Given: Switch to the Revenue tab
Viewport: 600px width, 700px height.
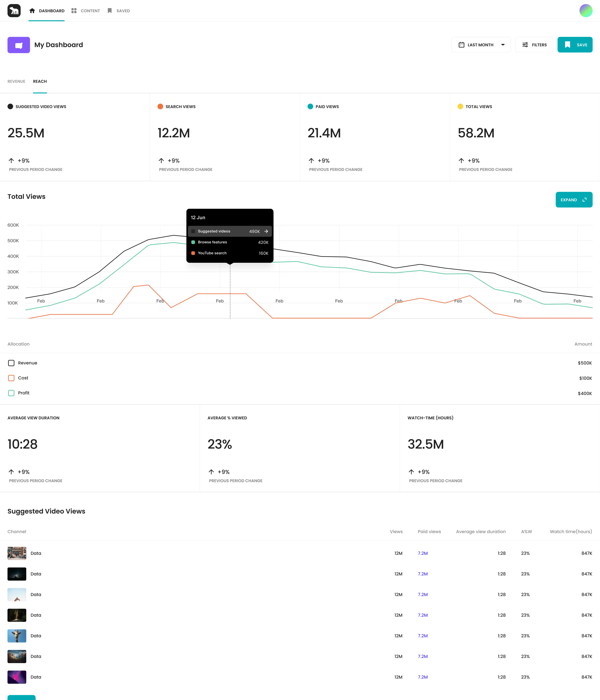Looking at the screenshot, I should 16,81.
